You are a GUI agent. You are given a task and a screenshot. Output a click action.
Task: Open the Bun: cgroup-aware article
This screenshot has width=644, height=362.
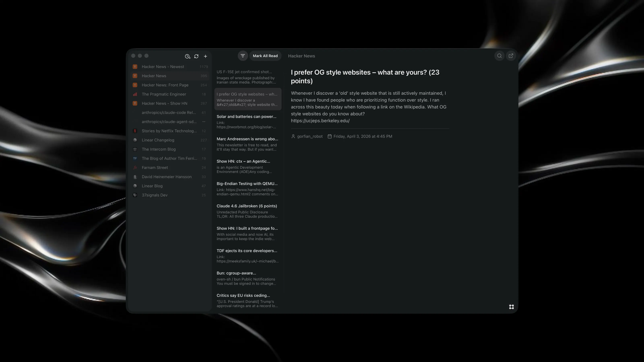tap(248, 278)
